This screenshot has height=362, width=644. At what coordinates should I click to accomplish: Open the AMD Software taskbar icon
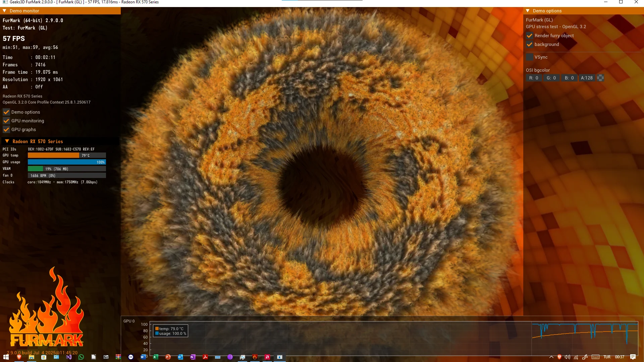click(x=267, y=357)
